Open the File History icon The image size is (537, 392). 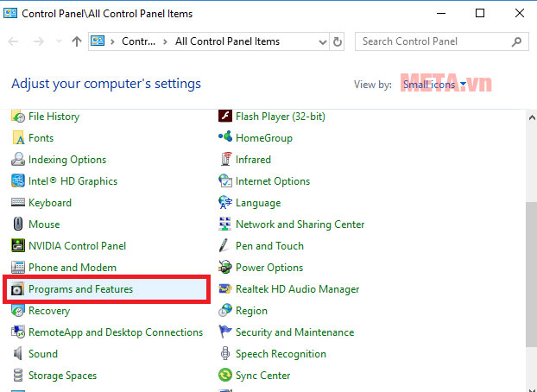click(x=18, y=117)
